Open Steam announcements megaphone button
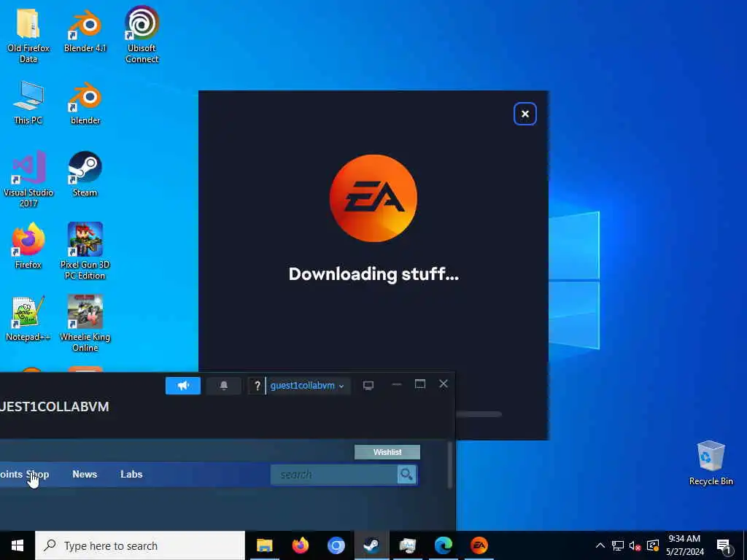 click(183, 386)
